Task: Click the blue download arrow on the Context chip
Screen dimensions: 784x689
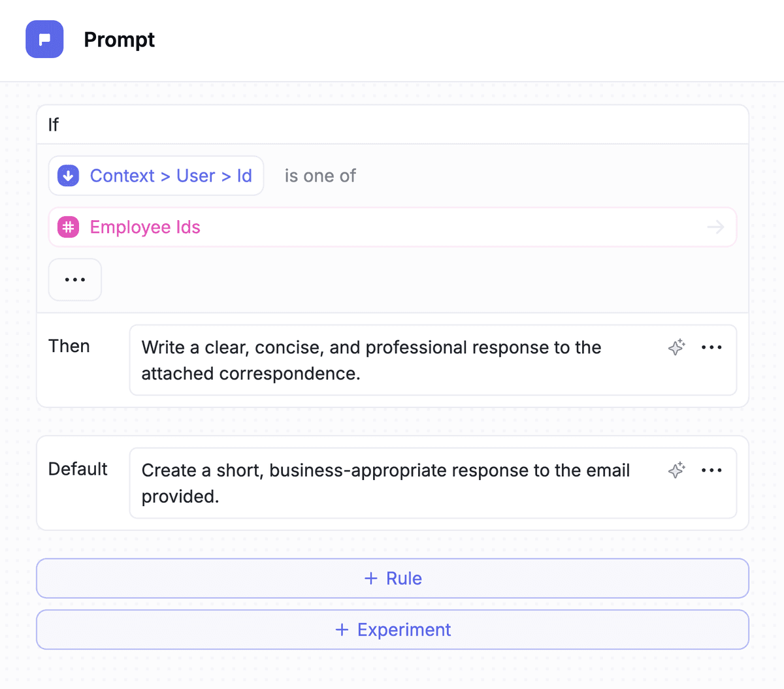Action: tap(67, 175)
